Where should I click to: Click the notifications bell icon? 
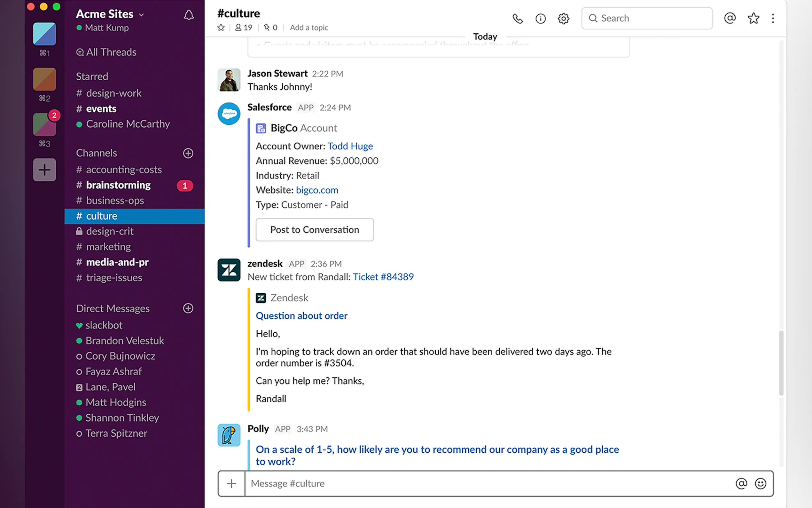(x=189, y=15)
